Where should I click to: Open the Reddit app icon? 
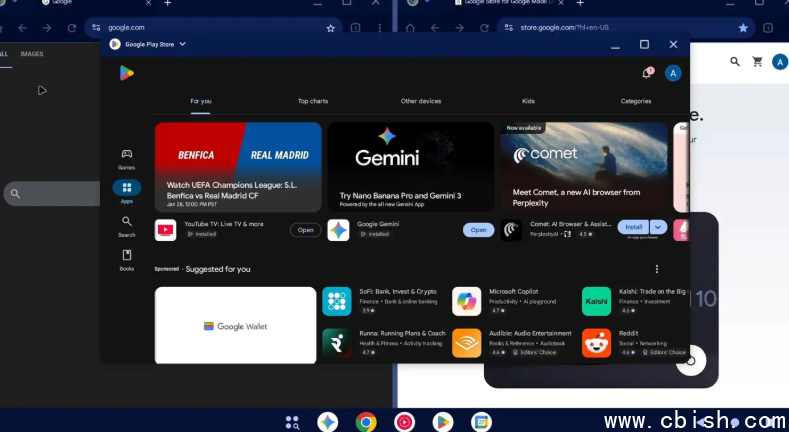point(596,343)
